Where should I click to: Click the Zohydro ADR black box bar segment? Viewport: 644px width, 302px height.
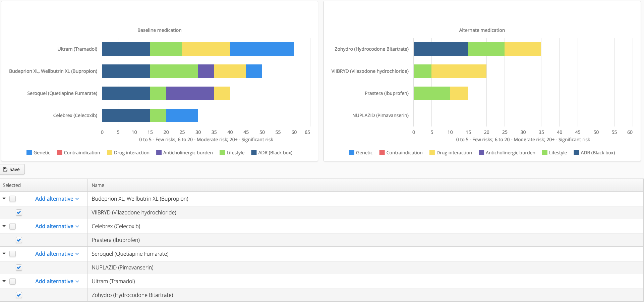[441, 49]
